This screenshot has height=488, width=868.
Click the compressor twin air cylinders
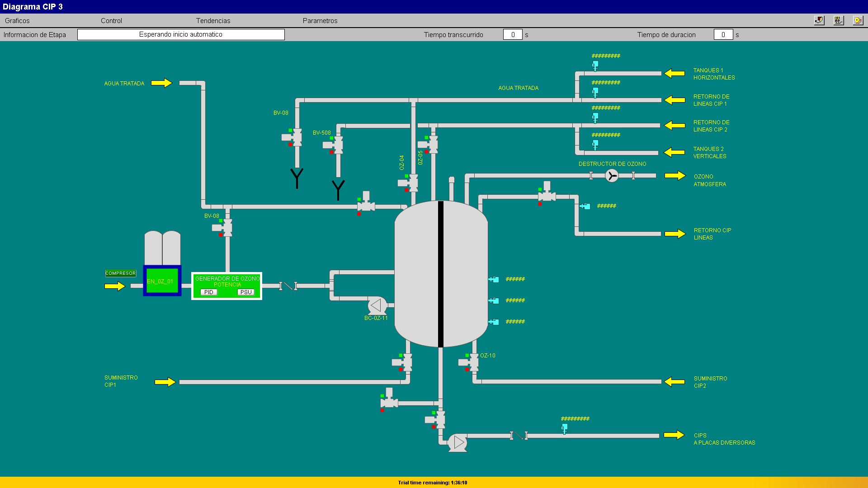[162, 248]
